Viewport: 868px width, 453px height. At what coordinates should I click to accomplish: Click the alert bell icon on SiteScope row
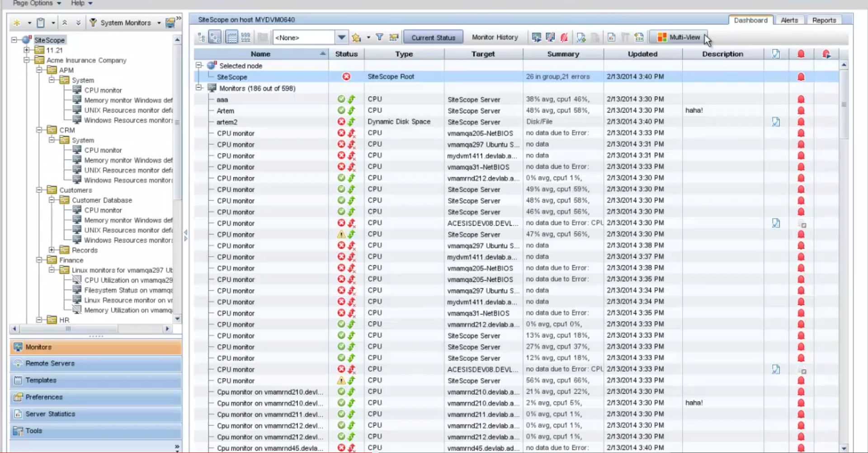(x=801, y=77)
